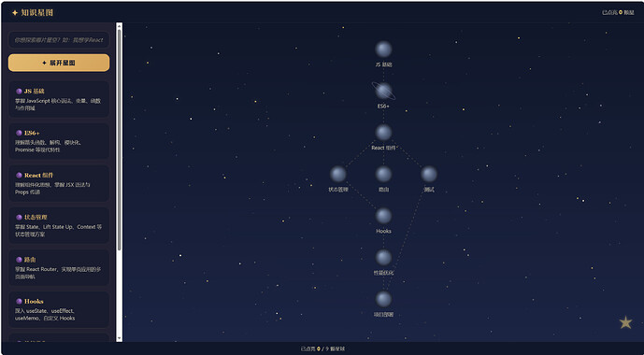Open the JS 基础 card description
Viewport: 644px width, 355px height.
pos(58,105)
